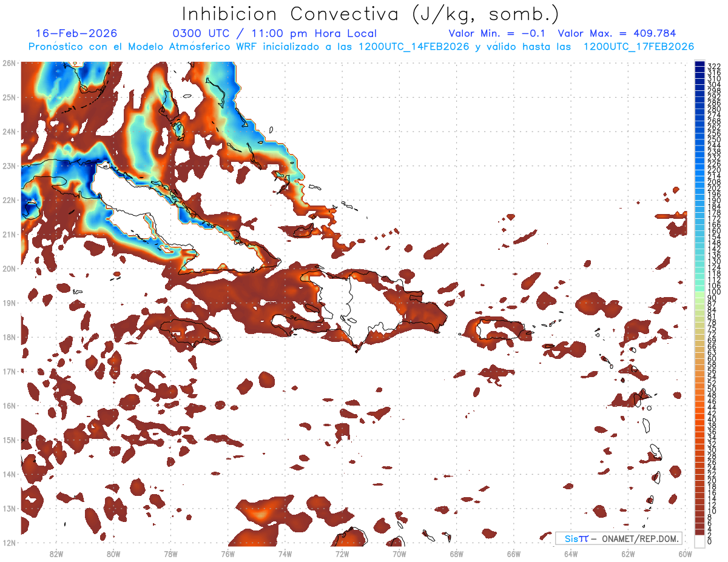Click the valid-until time "1200UTC_17FEB2026"
The width and height of the screenshot is (728, 562).
639,47
